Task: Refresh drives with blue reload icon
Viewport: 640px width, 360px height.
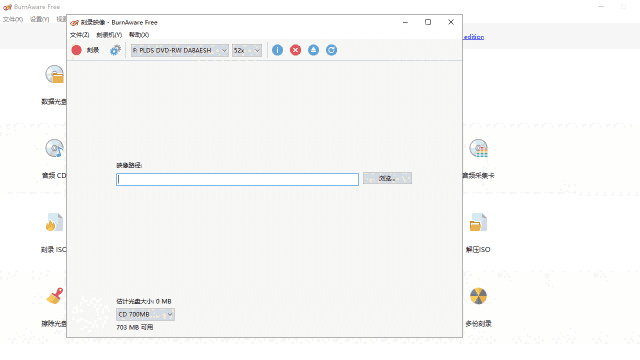Action: point(331,50)
